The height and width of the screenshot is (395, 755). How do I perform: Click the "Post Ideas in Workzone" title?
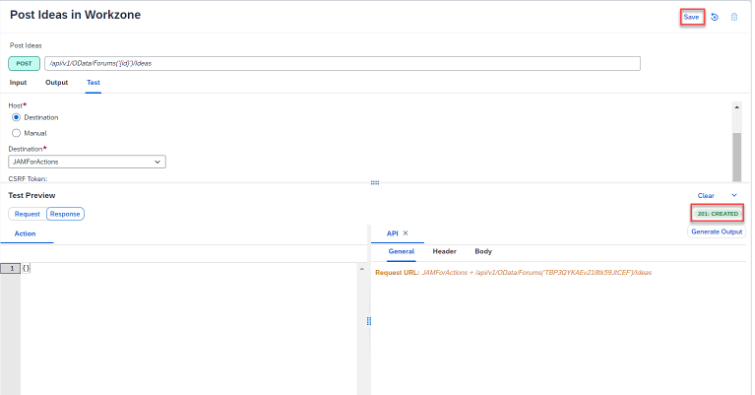[x=76, y=15]
